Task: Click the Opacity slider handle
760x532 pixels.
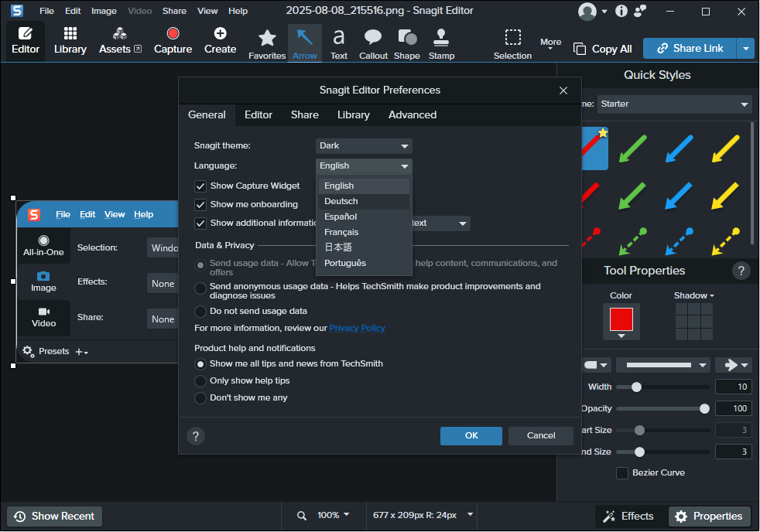Action: coord(705,409)
